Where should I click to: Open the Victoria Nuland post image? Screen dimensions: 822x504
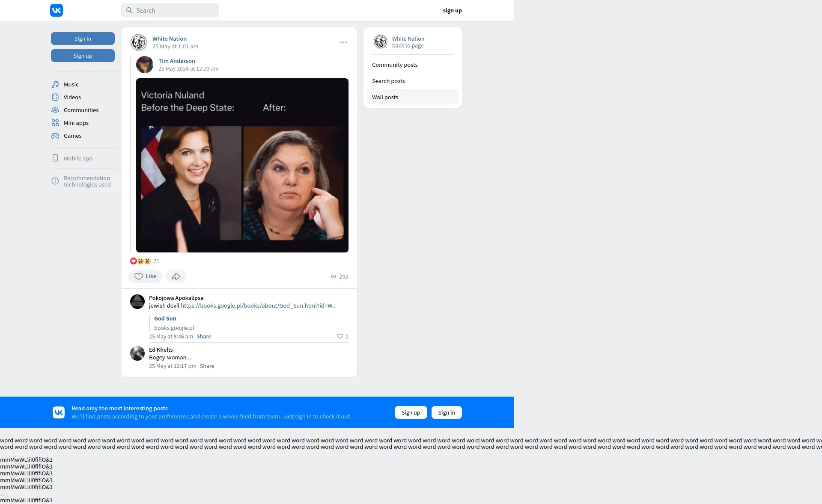pos(242,165)
